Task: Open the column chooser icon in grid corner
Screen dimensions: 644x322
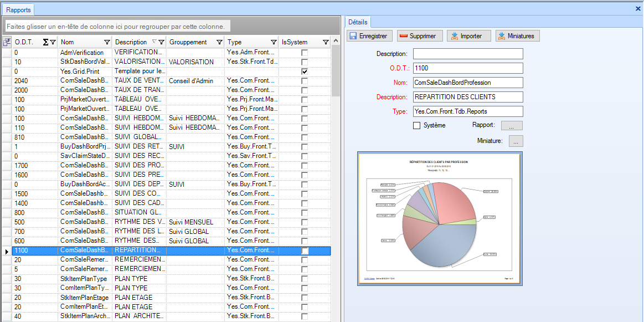Action: click(7, 42)
